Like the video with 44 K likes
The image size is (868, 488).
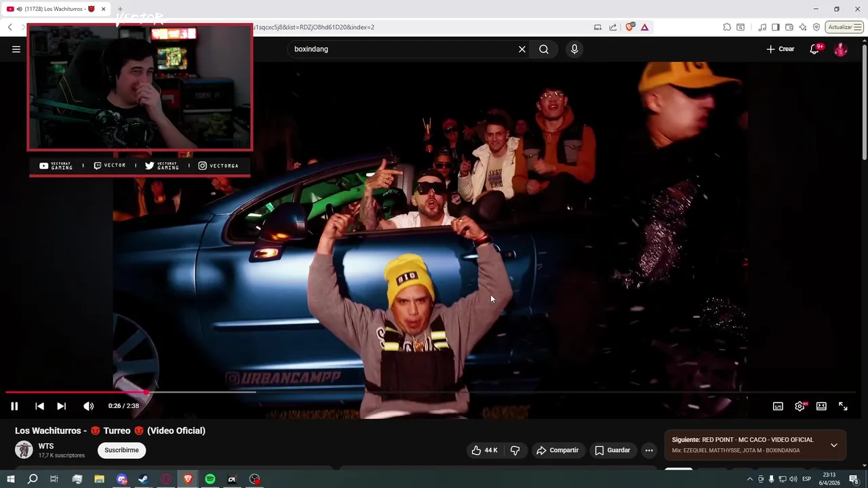484,450
